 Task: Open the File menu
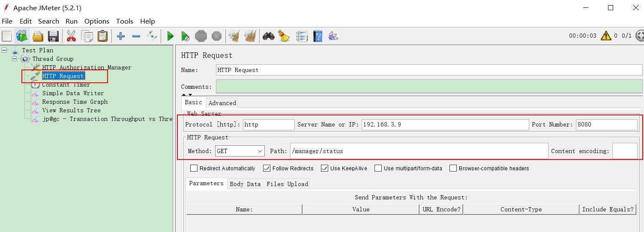(7, 21)
